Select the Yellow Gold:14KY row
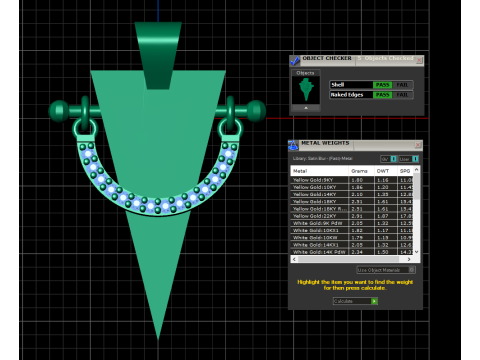 pyautogui.click(x=352, y=194)
